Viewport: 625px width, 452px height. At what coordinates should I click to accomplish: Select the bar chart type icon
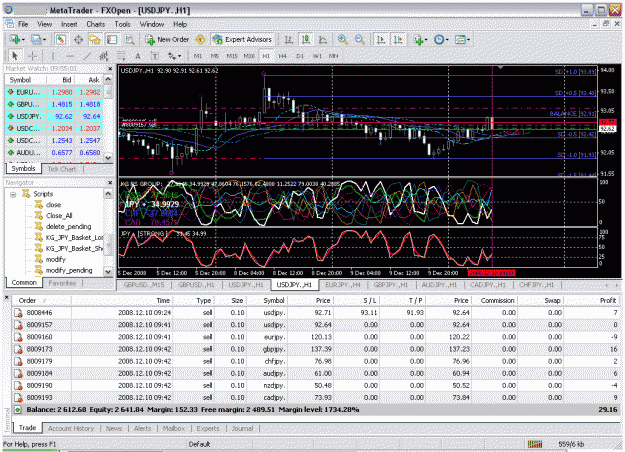[x=289, y=39]
